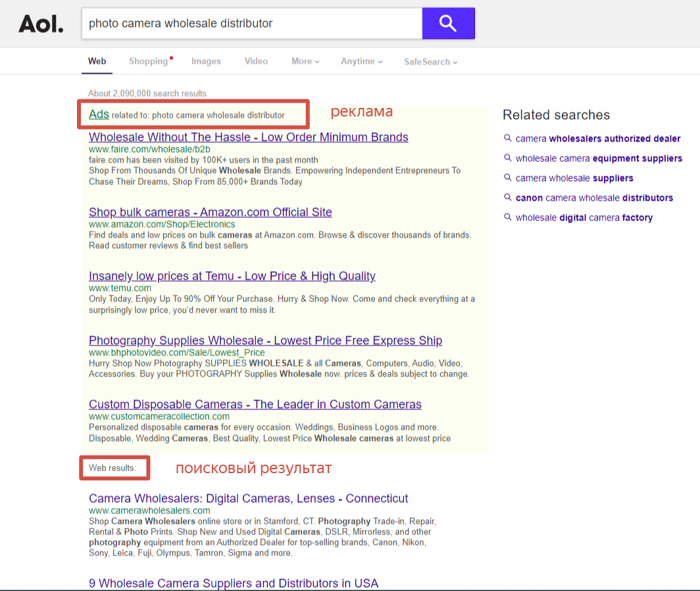Open the Images tab

(x=207, y=61)
